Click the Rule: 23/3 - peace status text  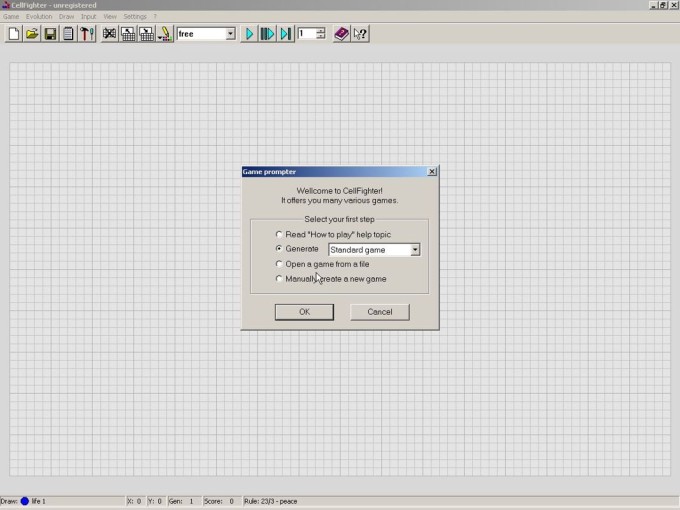click(271, 501)
